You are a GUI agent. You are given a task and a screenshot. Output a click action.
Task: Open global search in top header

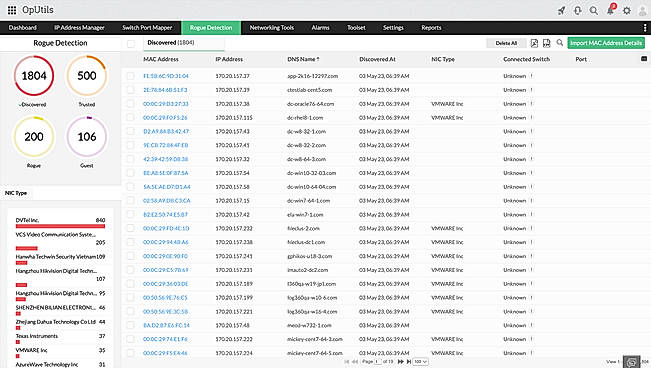pyautogui.click(x=594, y=10)
